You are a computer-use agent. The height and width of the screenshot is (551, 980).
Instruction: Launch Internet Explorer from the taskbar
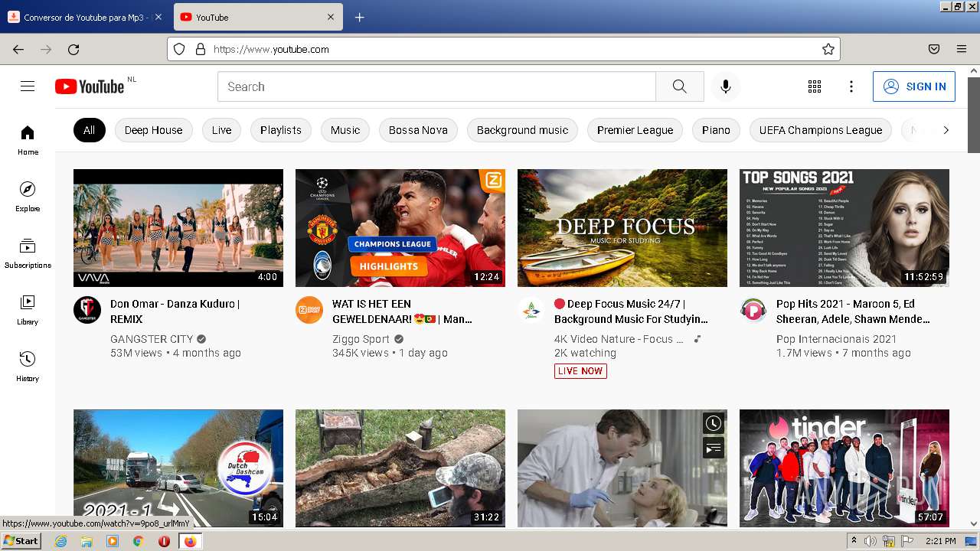pos(61,541)
